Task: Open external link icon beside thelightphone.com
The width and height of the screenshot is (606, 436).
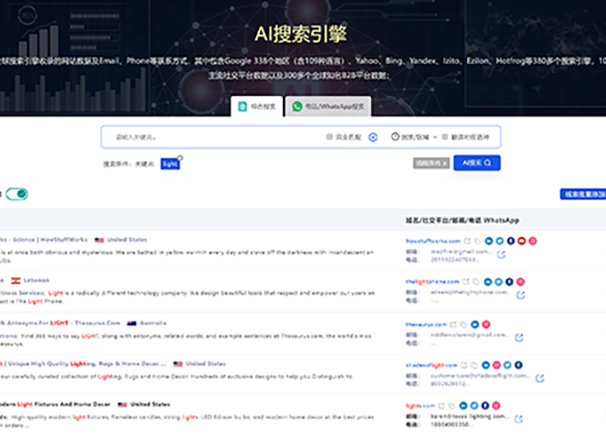Action: pos(466,281)
